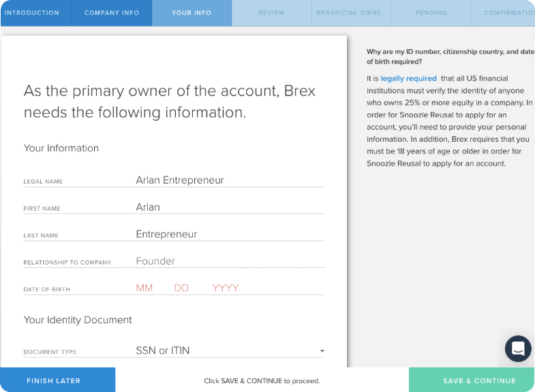Click the birth year YYYY field
This screenshot has width=535, height=392.
point(226,288)
